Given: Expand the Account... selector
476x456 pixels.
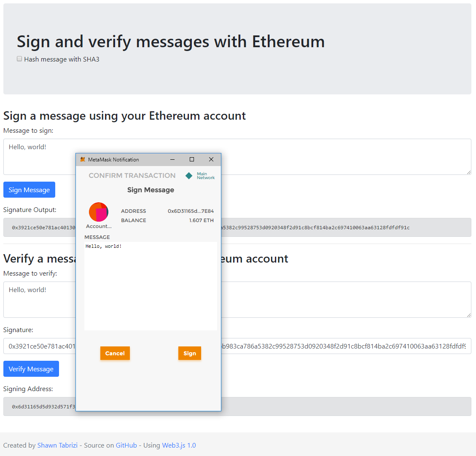Looking at the screenshot, I should point(99,226).
